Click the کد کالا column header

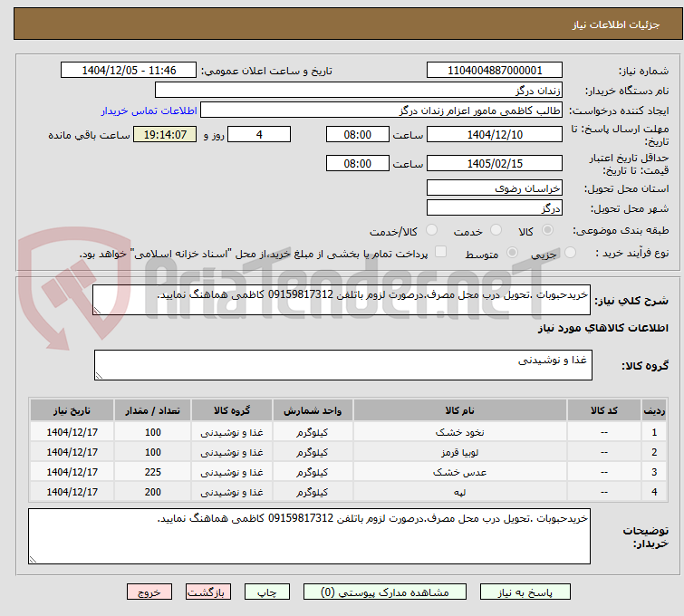coord(603,410)
